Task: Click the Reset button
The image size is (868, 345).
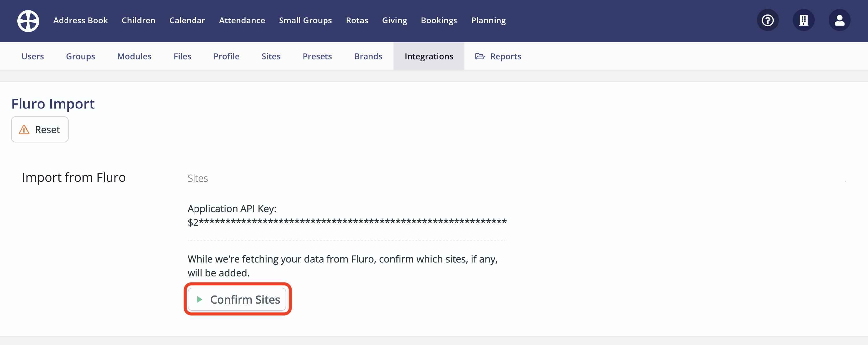Action: (x=39, y=129)
